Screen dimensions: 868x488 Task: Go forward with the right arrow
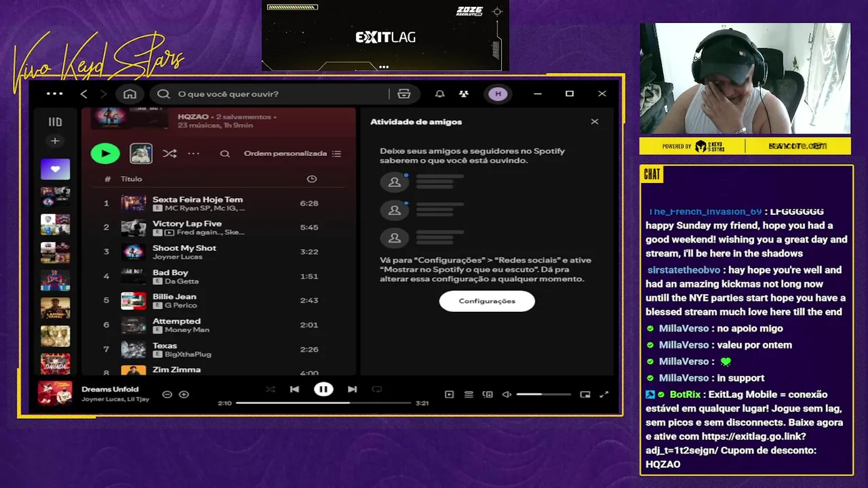coord(104,94)
